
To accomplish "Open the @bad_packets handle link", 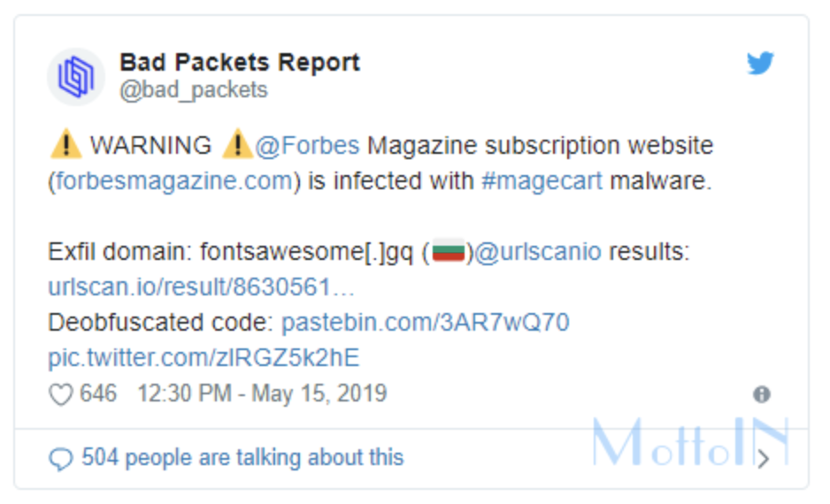I will 193,90.
